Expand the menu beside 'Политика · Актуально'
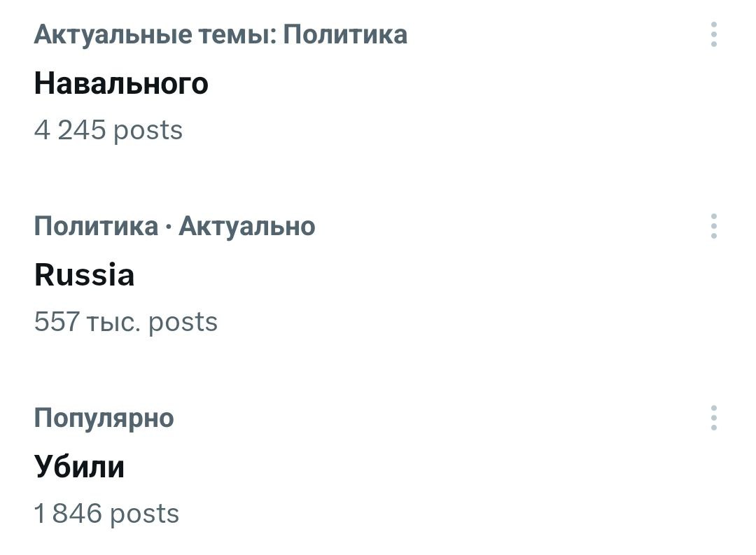 click(x=713, y=226)
